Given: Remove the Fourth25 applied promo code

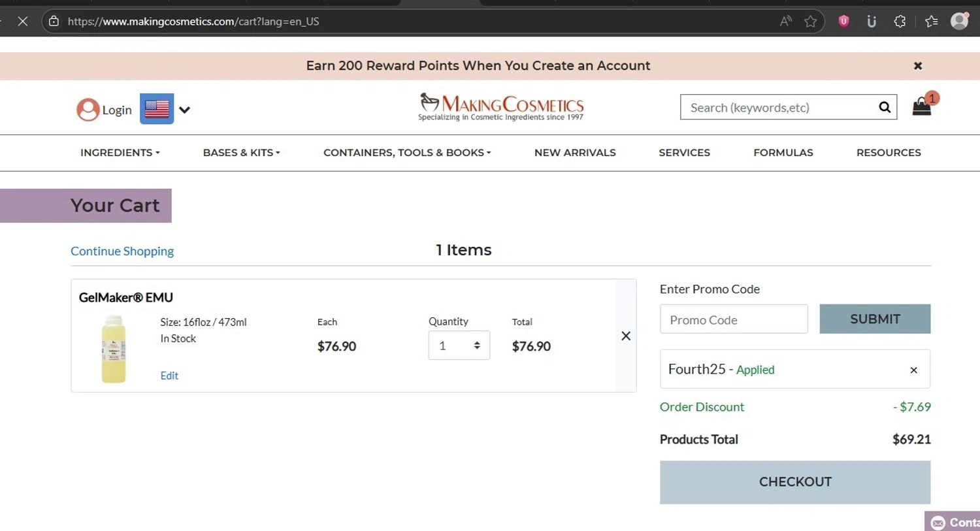Looking at the screenshot, I should coord(913,370).
